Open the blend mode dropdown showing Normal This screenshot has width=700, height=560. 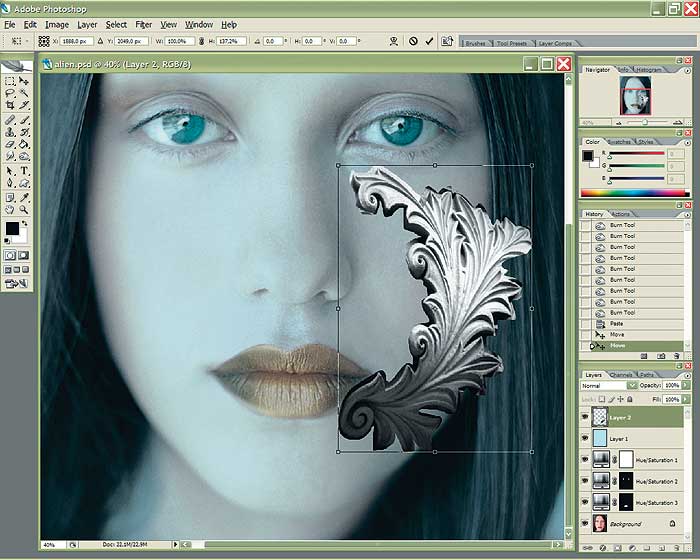coord(609,385)
